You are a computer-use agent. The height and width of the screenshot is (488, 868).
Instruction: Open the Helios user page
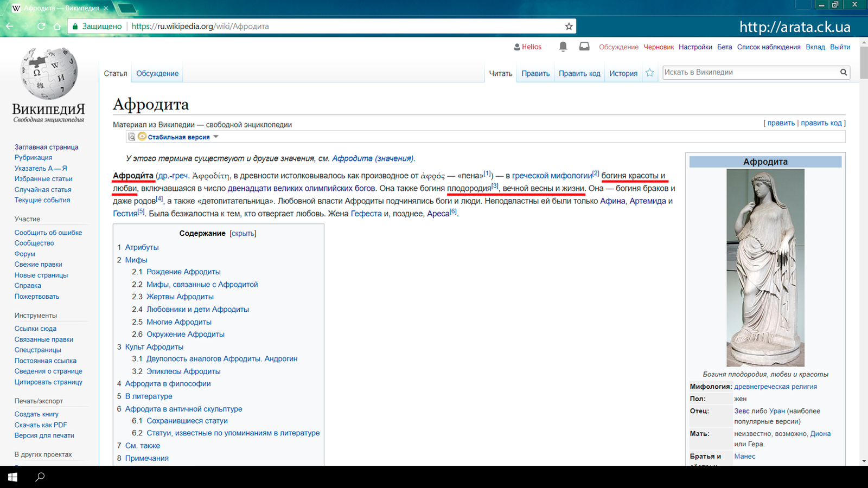click(532, 47)
